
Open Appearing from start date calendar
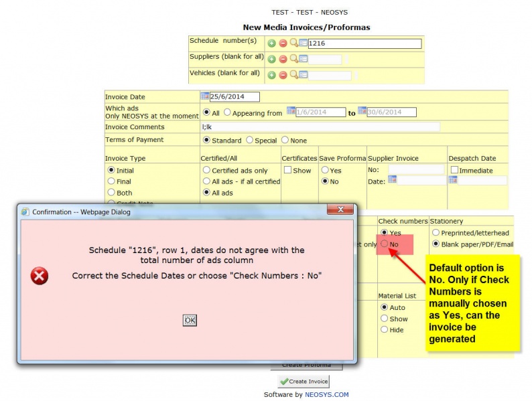pyautogui.click(x=291, y=110)
